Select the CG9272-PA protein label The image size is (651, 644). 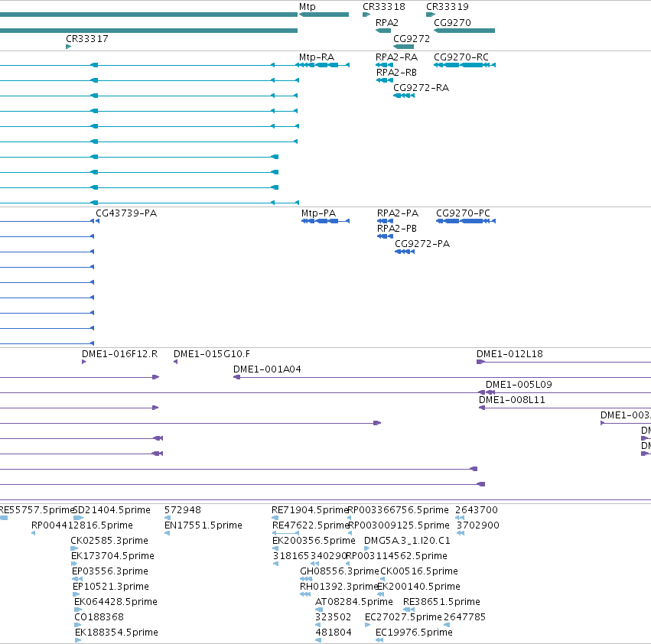click(422, 244)
